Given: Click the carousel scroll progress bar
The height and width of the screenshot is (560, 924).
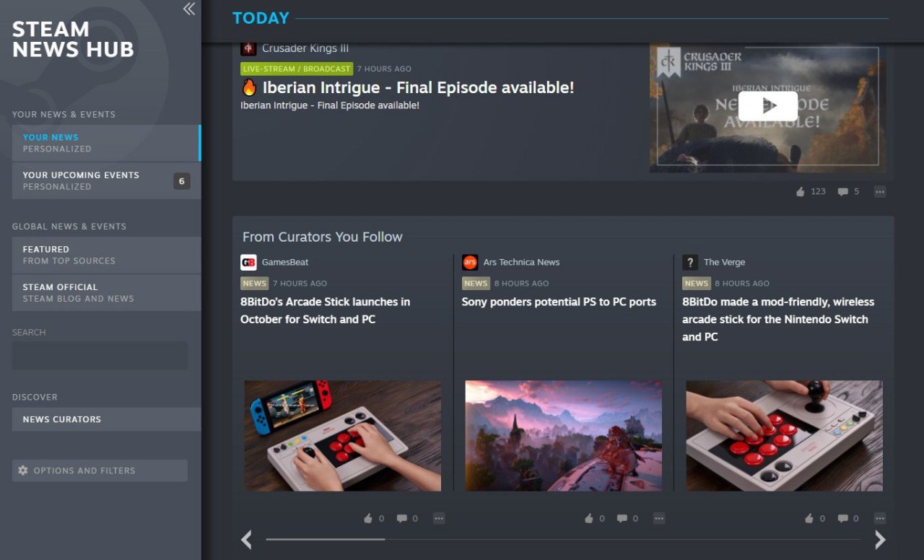Looking at the screenshot, I should (x=563, y=539).
